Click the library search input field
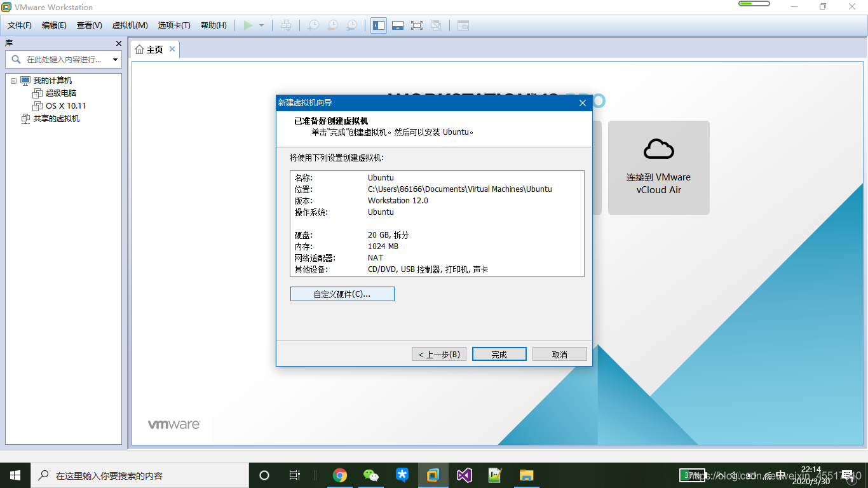 click(64, 59)
